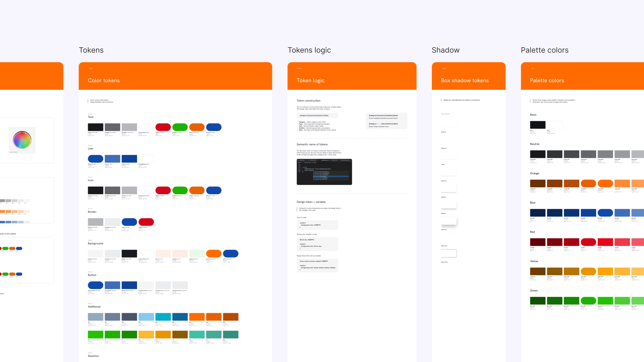Select the Tokens logic frame title
This screenshot has width=644, height=362.
coord(309,50)
